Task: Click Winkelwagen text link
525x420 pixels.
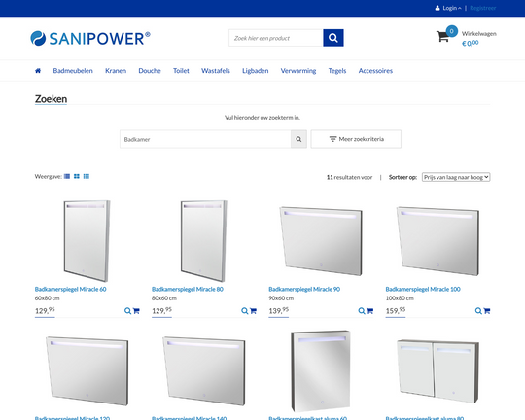Action: 479,33
